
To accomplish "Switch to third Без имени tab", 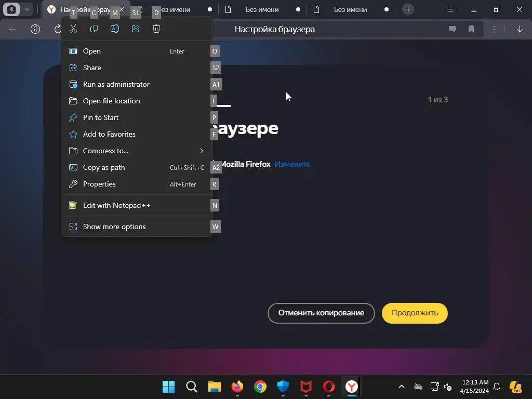I will [x=351, y=9].
